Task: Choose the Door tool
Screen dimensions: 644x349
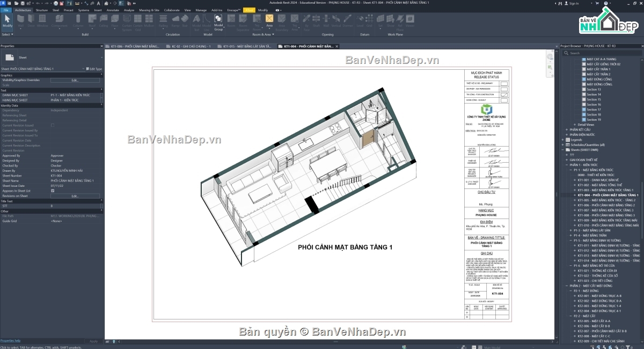Action: [31, 21]
